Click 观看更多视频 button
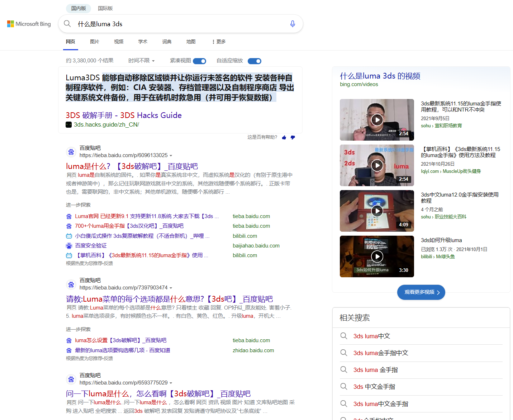513x420 pixels. click(421, 292)
